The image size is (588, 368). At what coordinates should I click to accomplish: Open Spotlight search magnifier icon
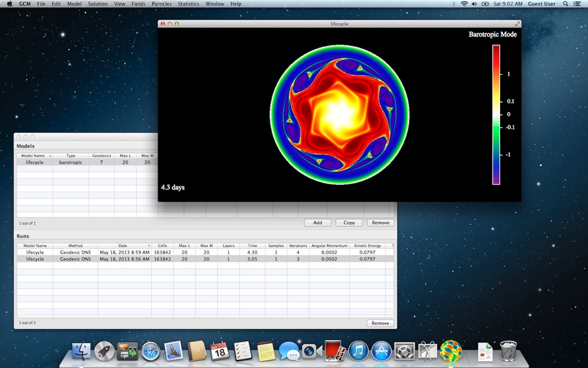(566, 4)
